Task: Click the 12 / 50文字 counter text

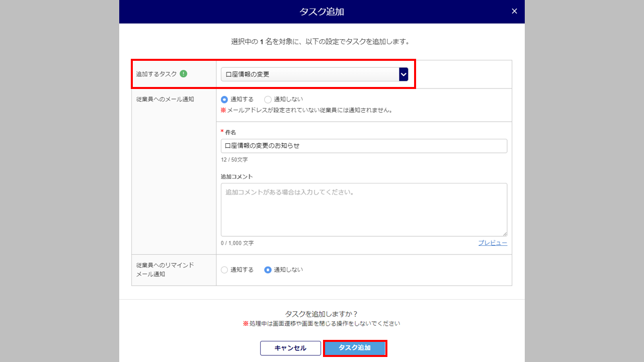Action: tap(234, 160)
